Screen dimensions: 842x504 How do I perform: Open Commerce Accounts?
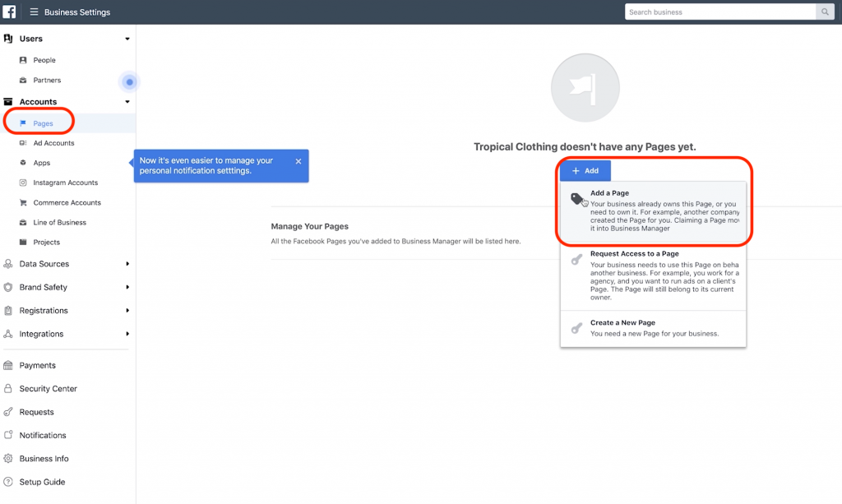coord(67,202)
